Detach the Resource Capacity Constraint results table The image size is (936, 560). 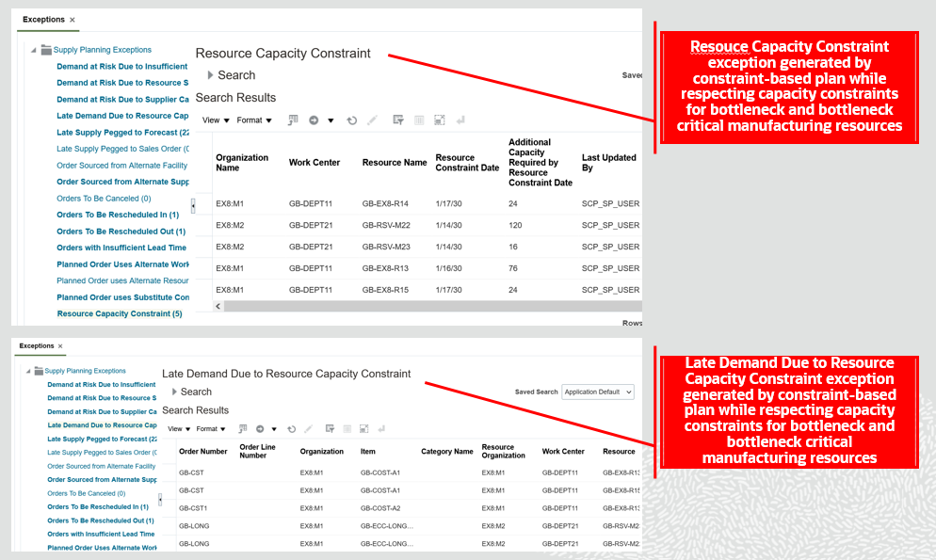[440, 120]
